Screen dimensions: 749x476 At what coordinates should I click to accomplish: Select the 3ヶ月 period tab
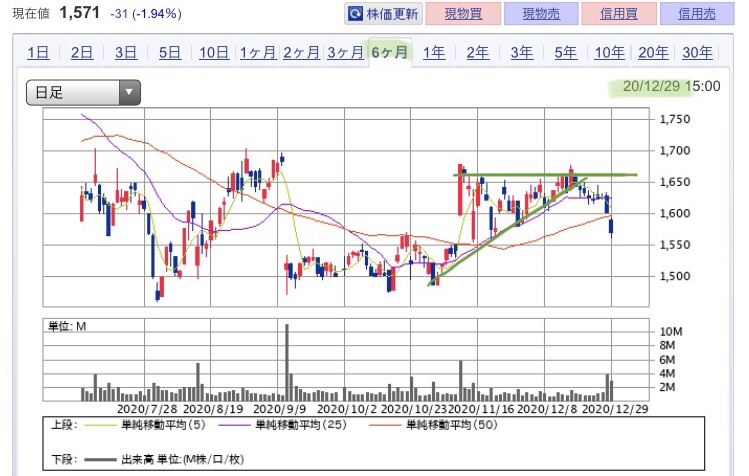[x=345, y=52]
